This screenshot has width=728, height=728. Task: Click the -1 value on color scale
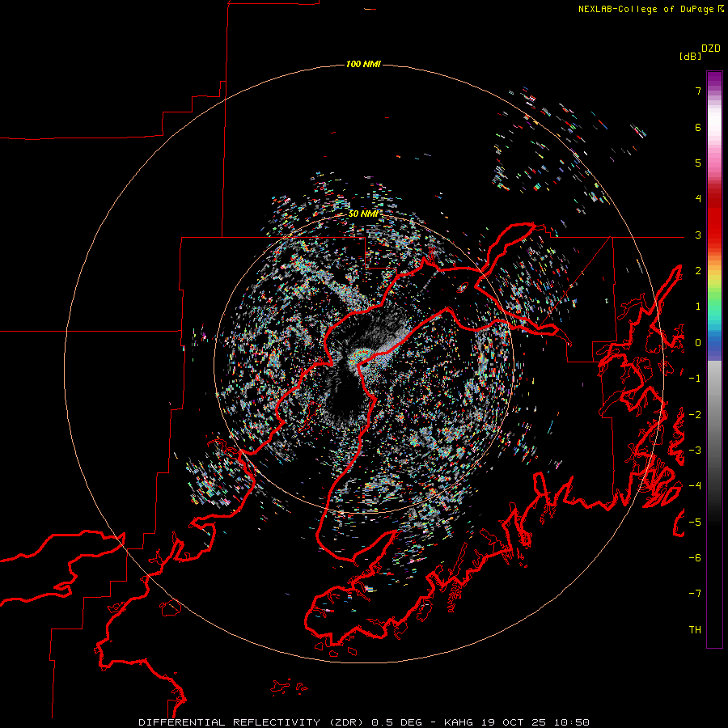coord(695,379)
